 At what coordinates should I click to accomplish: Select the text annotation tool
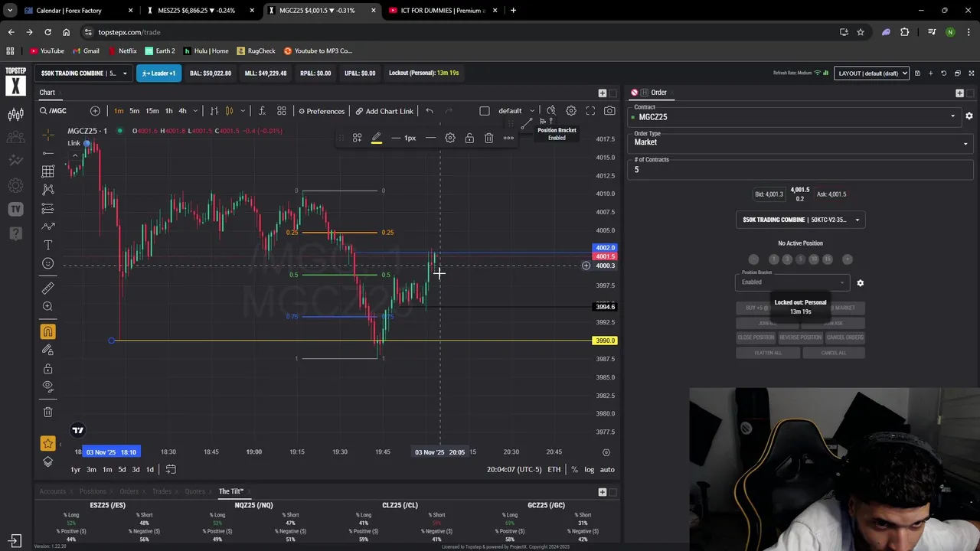[47, 245]
